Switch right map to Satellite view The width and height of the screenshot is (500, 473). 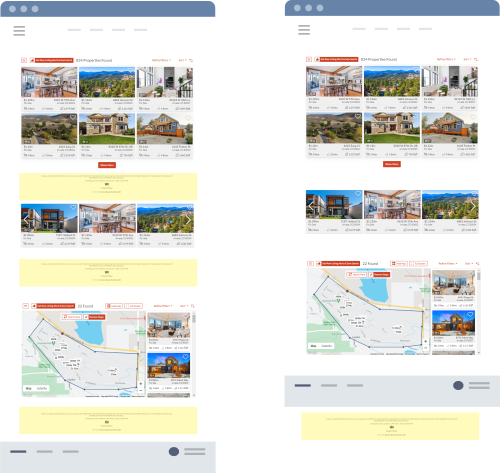(x=327, y=346)
